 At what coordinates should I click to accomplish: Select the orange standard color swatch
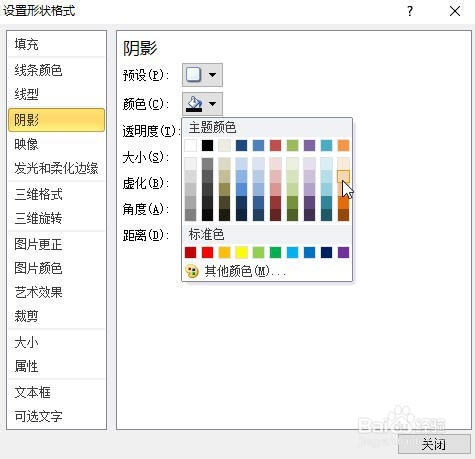coord(224,253)
